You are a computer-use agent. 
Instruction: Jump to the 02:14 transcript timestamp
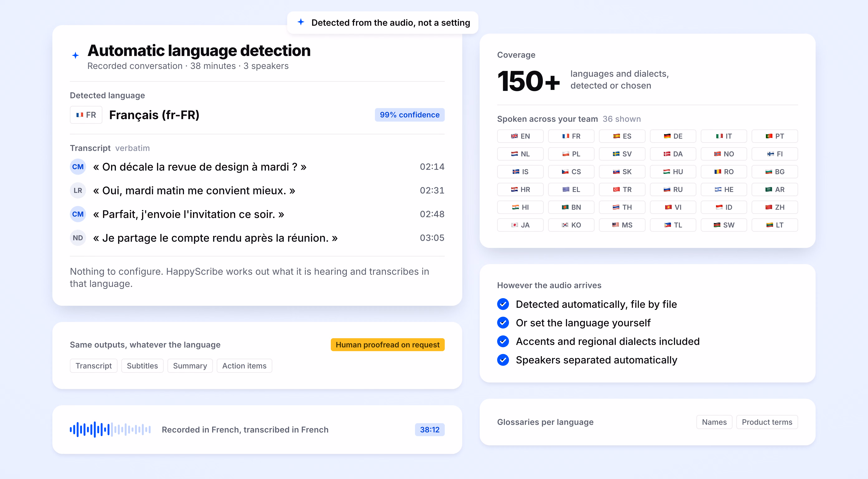pos(432,167)
